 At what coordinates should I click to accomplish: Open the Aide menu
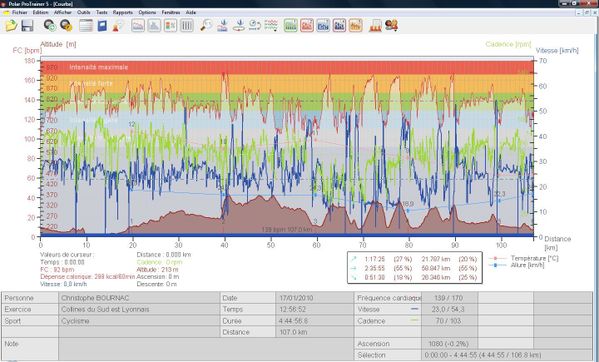(x=191, y=12)
